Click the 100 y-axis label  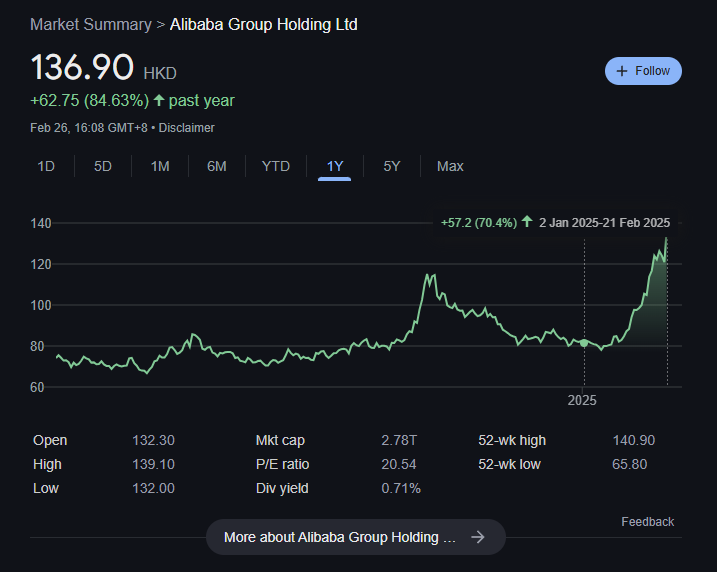[41, 305]
